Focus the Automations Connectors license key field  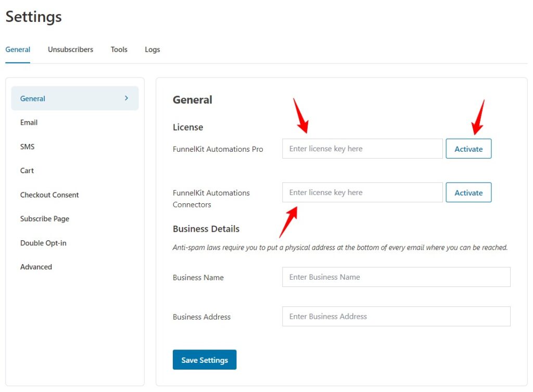pos(362,192)
